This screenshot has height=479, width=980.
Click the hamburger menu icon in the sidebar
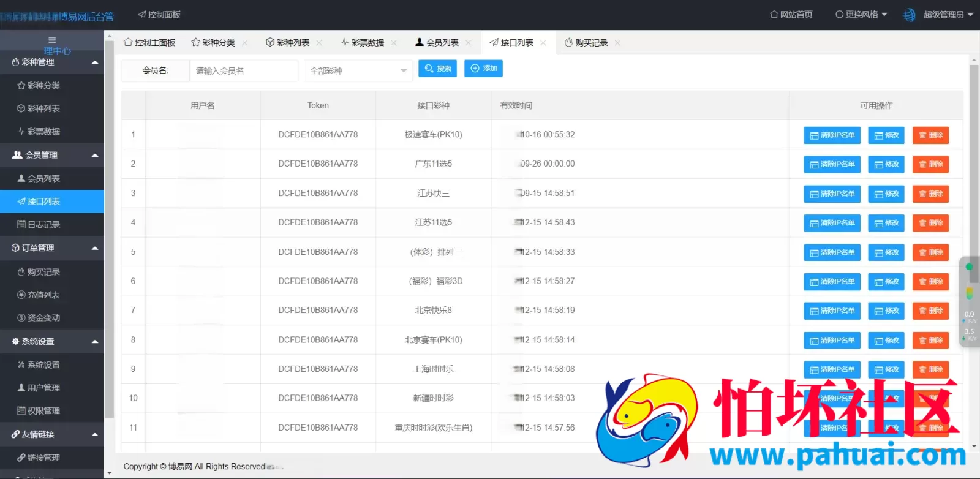pyautogui.click(x=52, y=40)
